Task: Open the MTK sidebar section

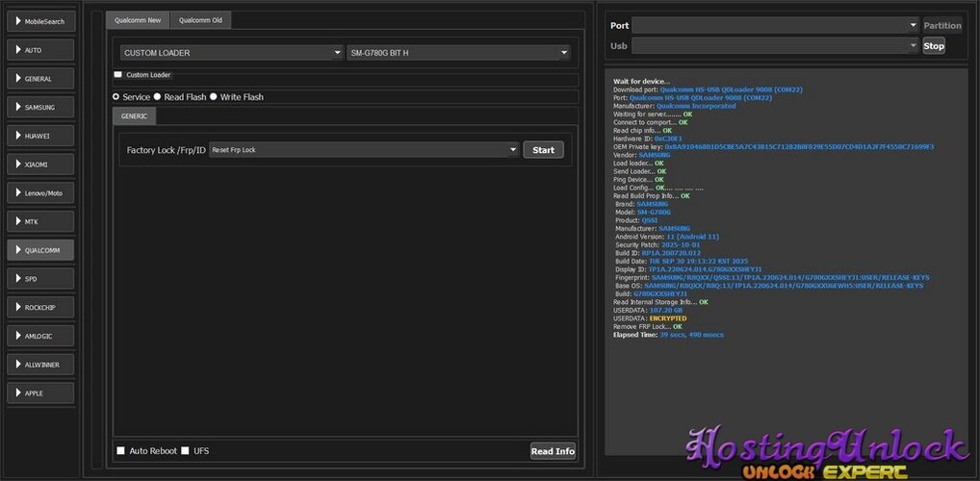Action: [x=40, y=221]
